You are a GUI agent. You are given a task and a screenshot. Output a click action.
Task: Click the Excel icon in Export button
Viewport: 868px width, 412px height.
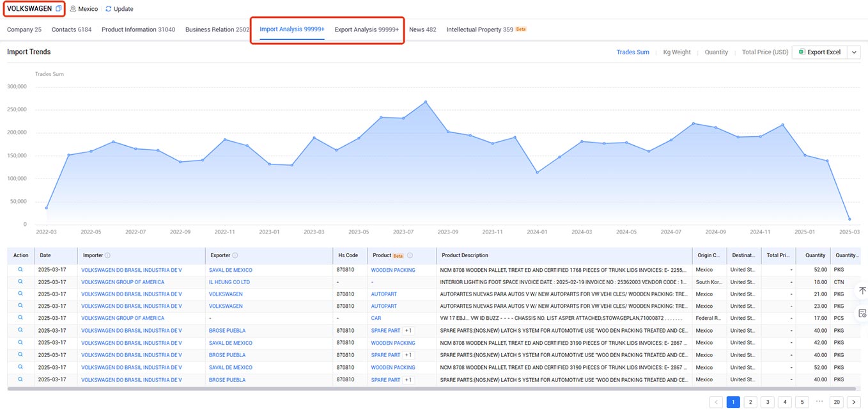coord(802,52)
